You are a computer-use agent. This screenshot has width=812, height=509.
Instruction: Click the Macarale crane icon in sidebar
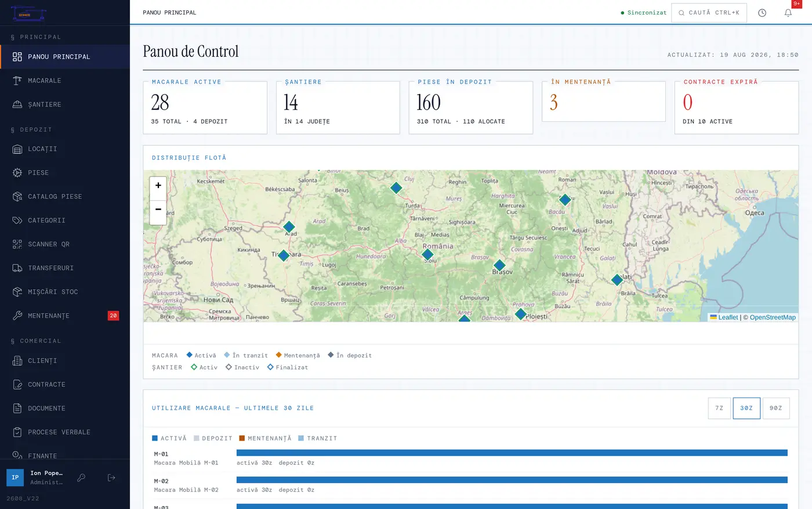pos(17,81)
